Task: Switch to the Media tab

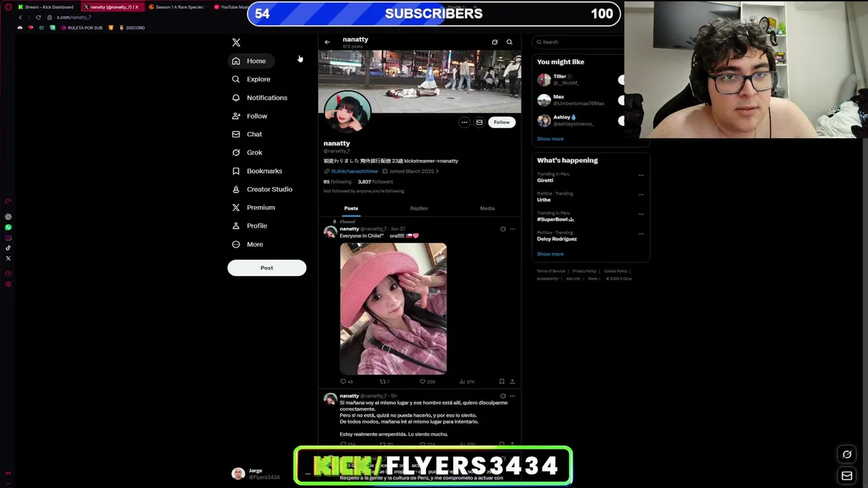Action: pos(488,208)
